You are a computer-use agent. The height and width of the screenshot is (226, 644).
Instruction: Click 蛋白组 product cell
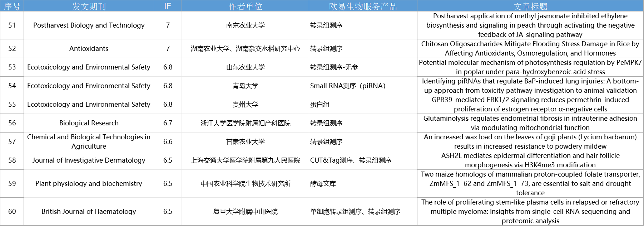tap(363, 105)
